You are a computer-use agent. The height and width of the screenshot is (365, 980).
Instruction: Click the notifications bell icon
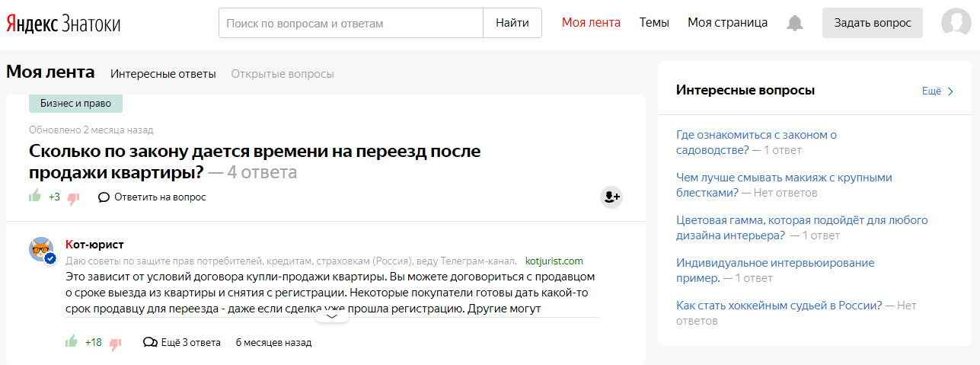pos(795,23)
